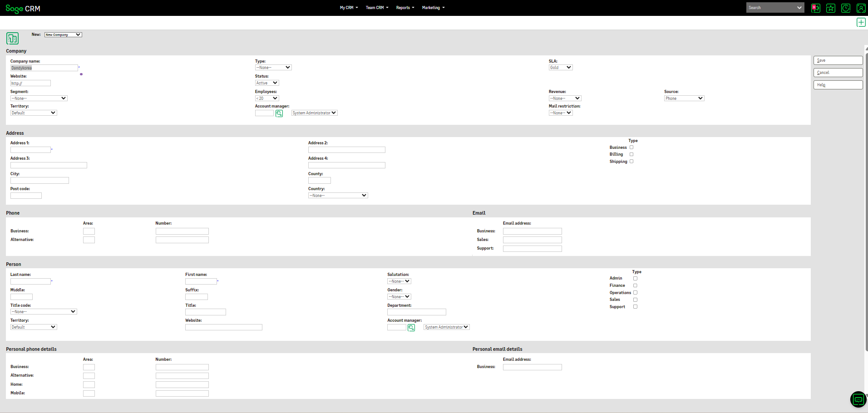Click the Department field

417,312
